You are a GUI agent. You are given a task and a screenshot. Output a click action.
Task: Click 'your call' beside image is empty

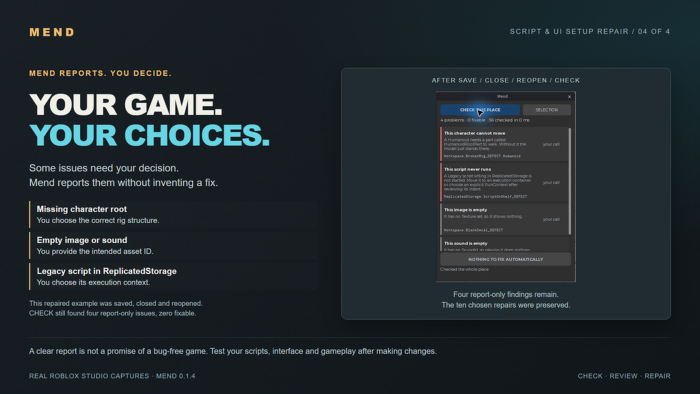pyautogui.click(x=551, y=219)
